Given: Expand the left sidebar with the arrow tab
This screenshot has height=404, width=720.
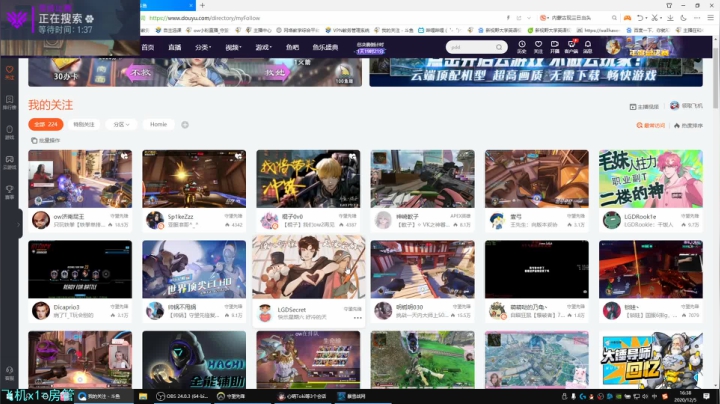Looking at the screenshot, I should (x=19, y=224).
